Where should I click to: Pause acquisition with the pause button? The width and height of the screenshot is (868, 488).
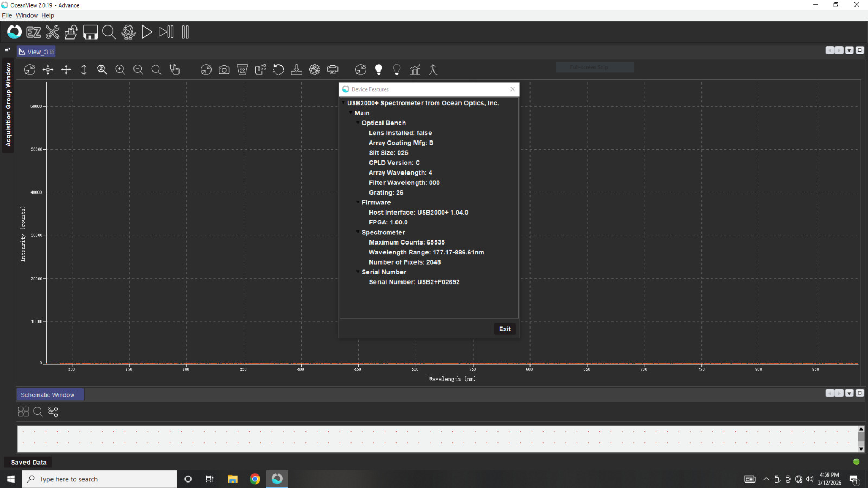185,33
